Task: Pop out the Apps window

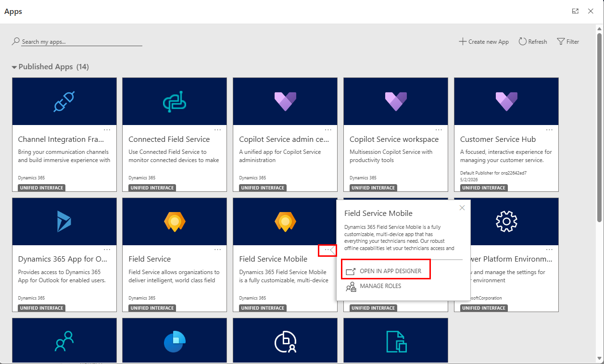Action: click(x=575, y=11)
